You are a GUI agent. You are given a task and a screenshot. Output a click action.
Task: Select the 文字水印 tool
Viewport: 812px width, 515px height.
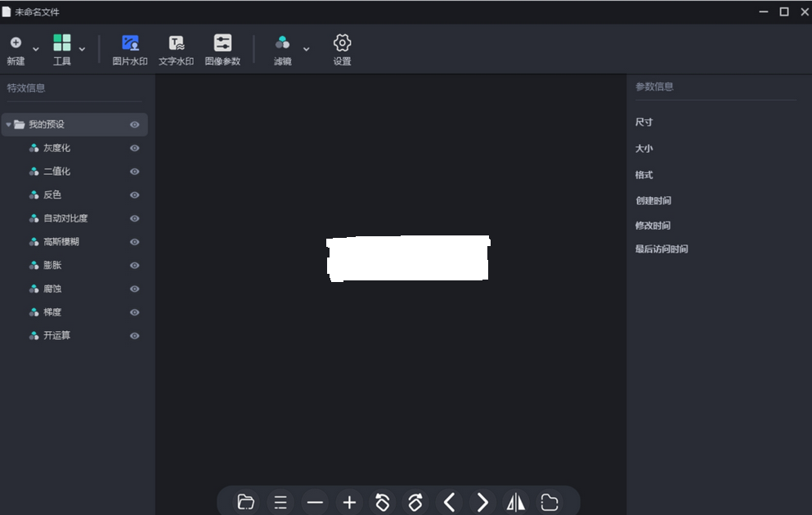(176, 50)
